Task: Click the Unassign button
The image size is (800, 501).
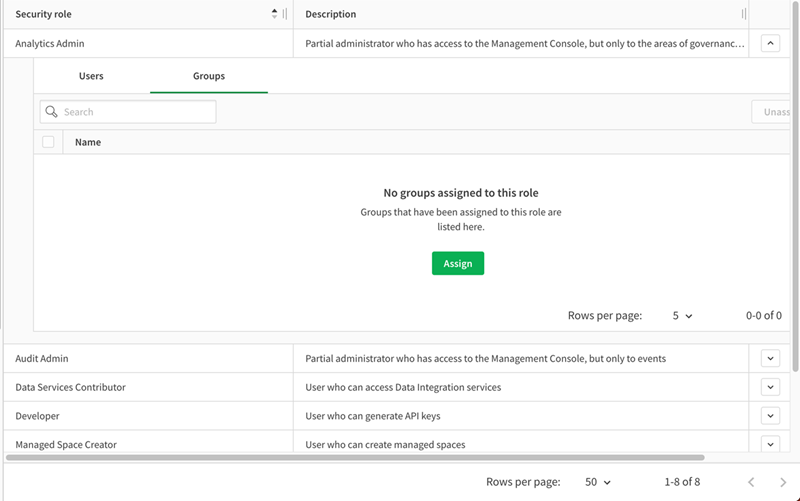Action: [774, 112]
